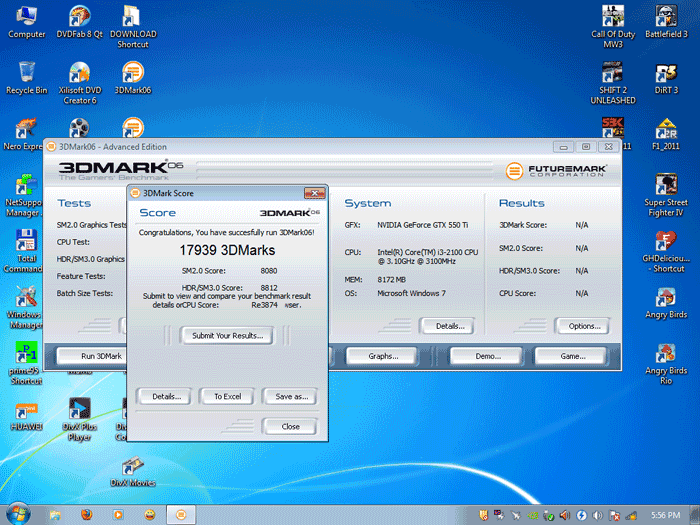This screenshot has height=525, width=700.
Task: Select Super Street Fighter IV icon
Action: [x=666, y=195]
